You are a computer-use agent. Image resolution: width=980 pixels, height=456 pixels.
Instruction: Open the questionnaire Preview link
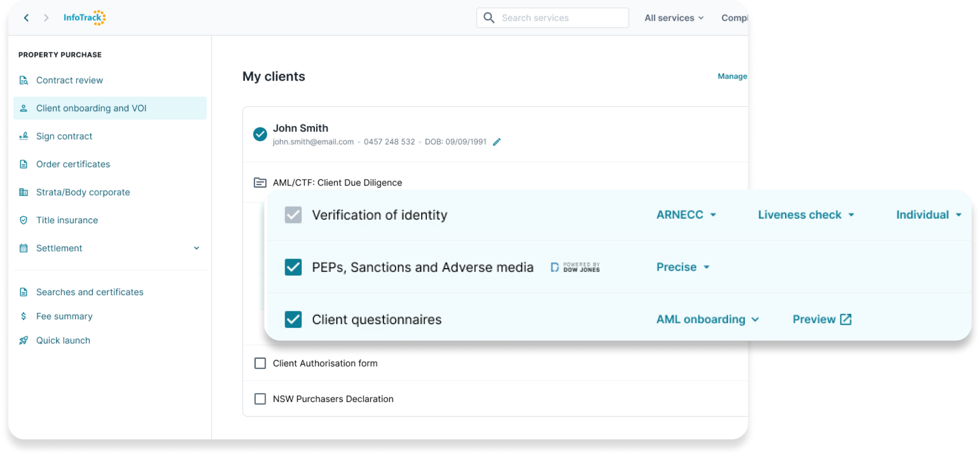(x=822, y=319)
